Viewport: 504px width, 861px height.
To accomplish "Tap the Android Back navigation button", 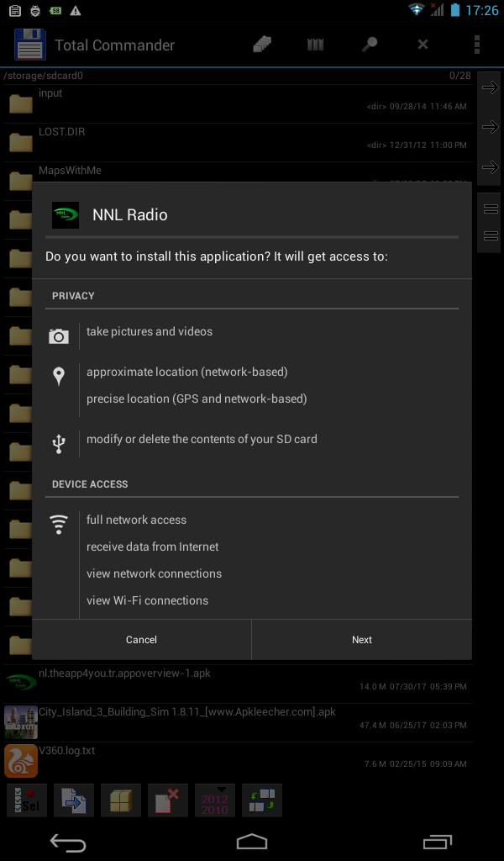I will point(67,843).
